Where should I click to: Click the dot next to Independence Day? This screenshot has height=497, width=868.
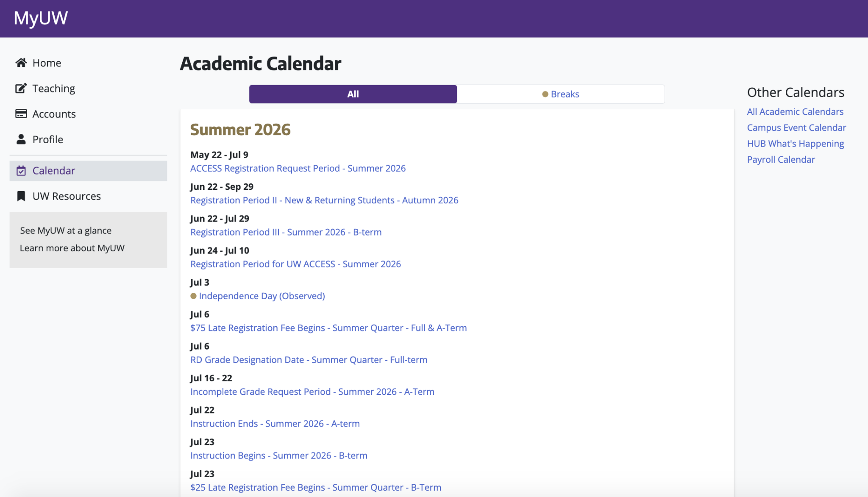click(x=193, y=296)
